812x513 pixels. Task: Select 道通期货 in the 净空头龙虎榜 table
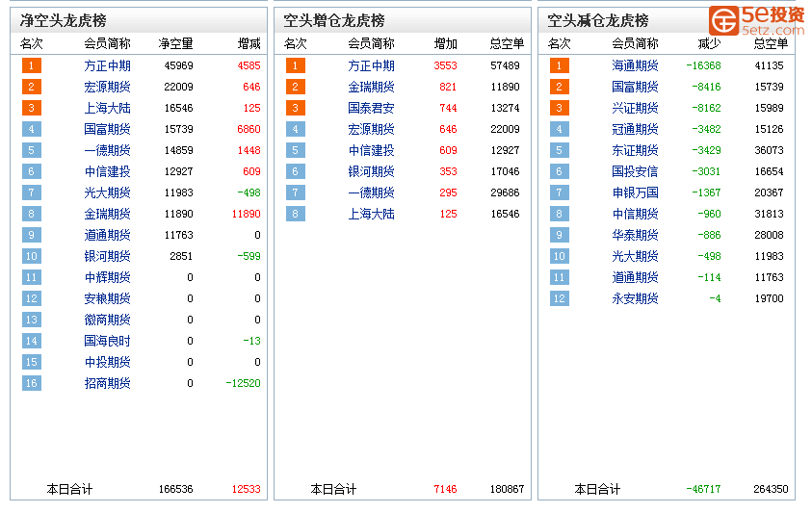tap(107, 235)
